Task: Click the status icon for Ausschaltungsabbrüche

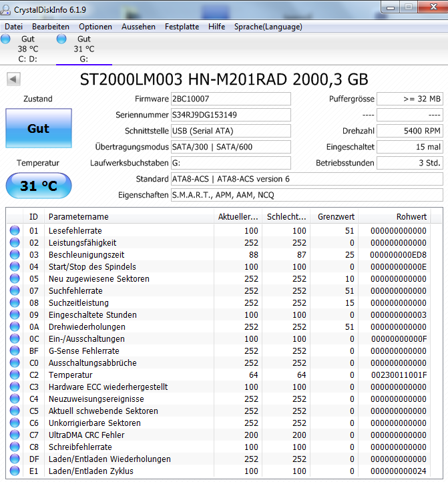Action: coord(15,363)
